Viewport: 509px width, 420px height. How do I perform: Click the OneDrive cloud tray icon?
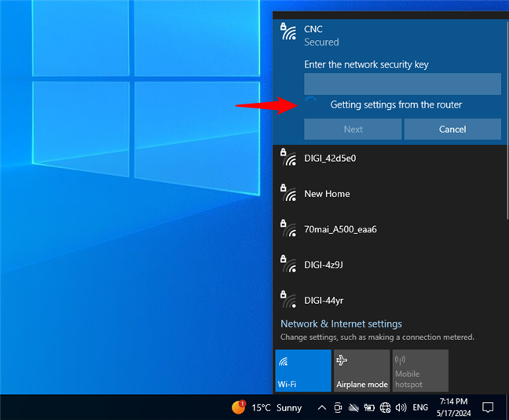(x=353, y=407)
